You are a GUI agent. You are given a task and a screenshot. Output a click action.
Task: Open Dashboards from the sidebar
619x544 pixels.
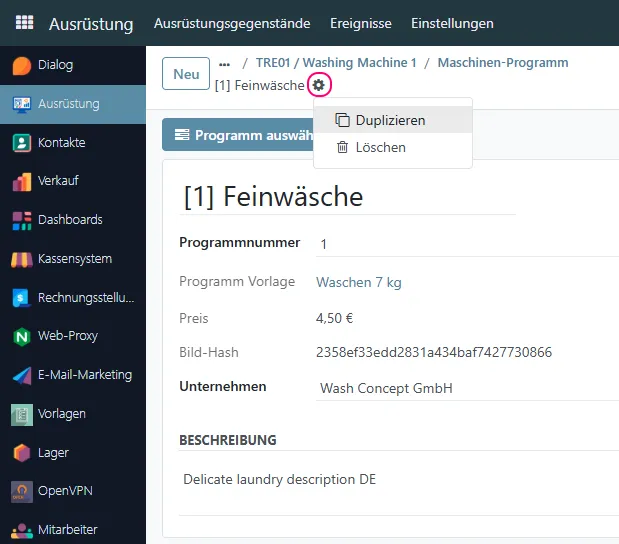pos(22,220)
